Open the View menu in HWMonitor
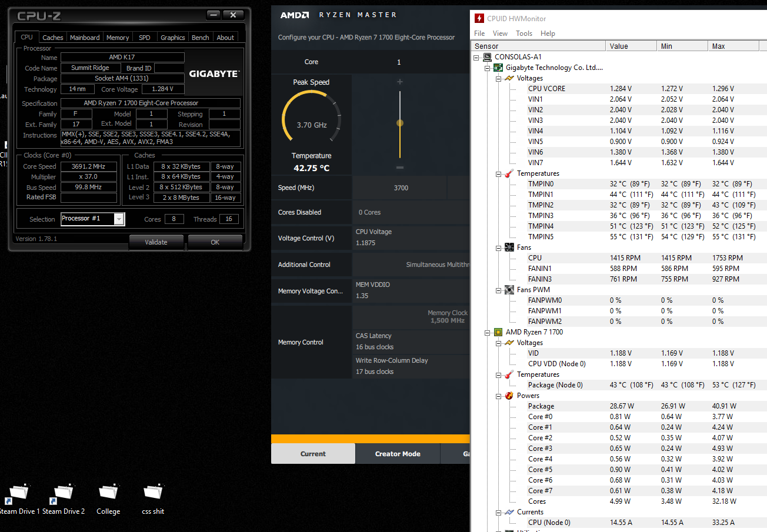The width and height of the screenshot is (767, 532). [x=500, y=34]
